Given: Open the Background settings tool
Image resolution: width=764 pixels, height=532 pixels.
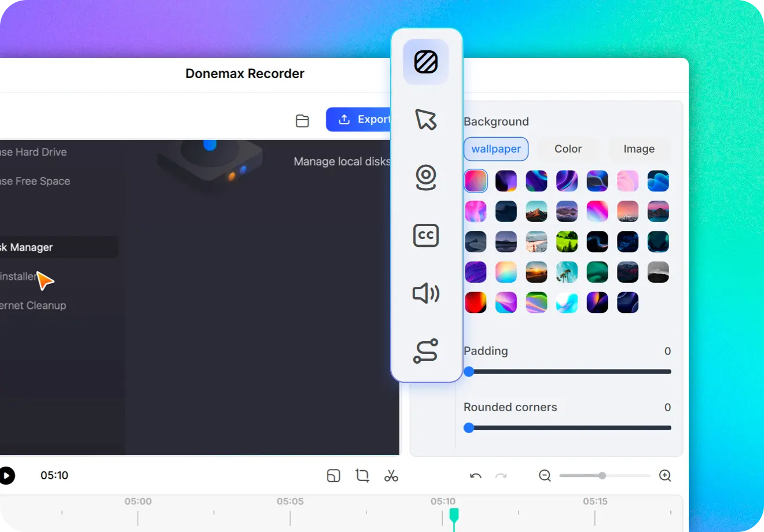Looking at the screenshot, I should click(426, 62).
